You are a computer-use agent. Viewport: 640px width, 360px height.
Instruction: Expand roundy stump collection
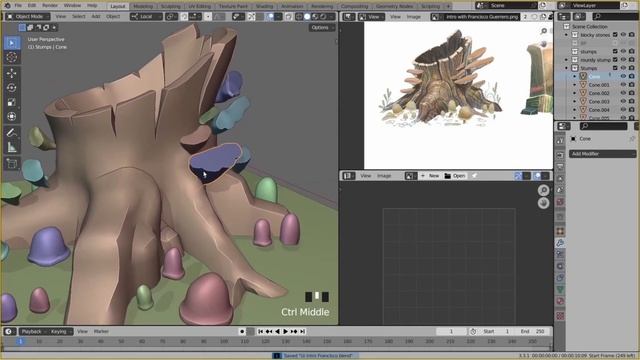pos(566,60)
